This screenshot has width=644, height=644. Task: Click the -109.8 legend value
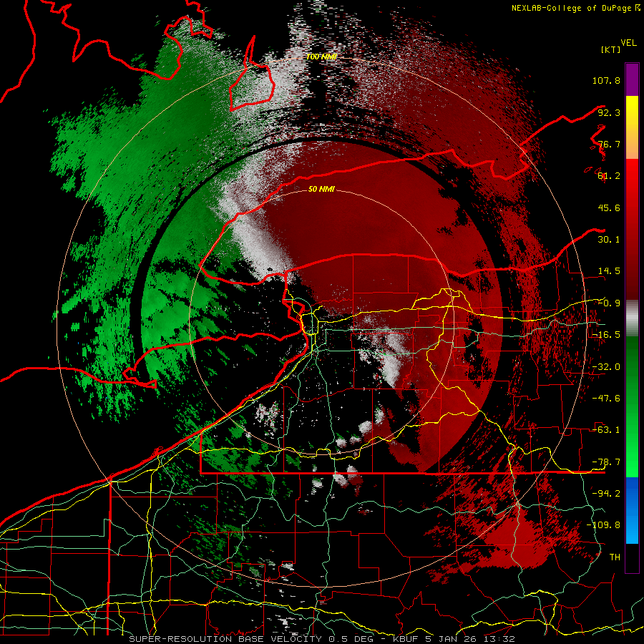pyautogui.click(x=603, y=525)
